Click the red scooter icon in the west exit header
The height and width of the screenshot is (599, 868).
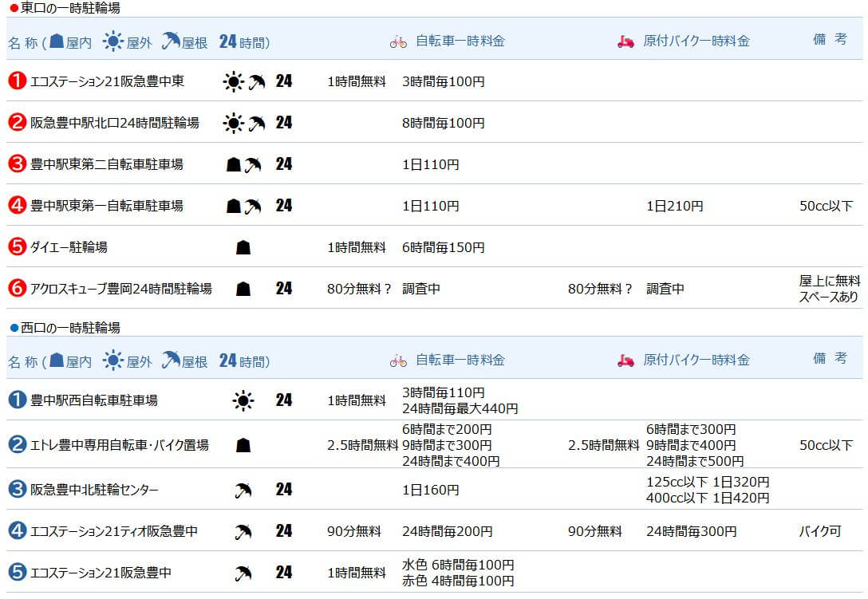click(x=625, y=361)
